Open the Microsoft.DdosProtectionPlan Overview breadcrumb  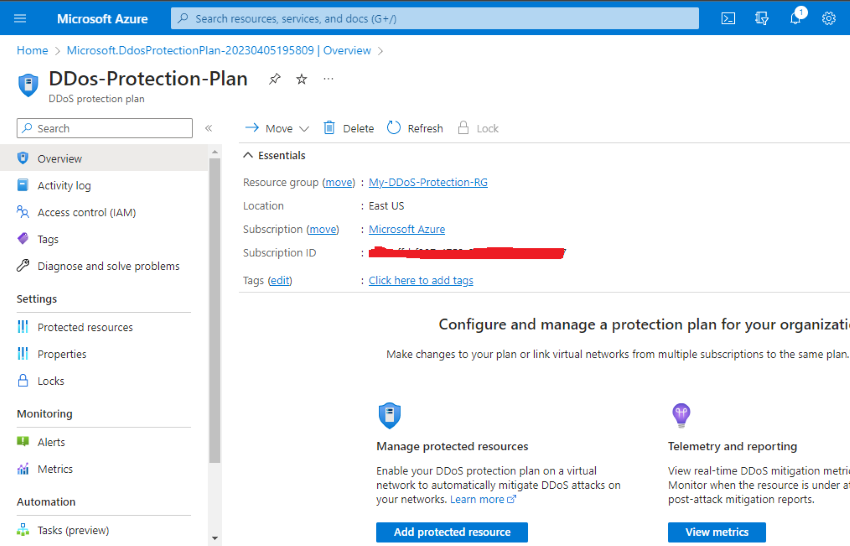[x=219, y=50]
